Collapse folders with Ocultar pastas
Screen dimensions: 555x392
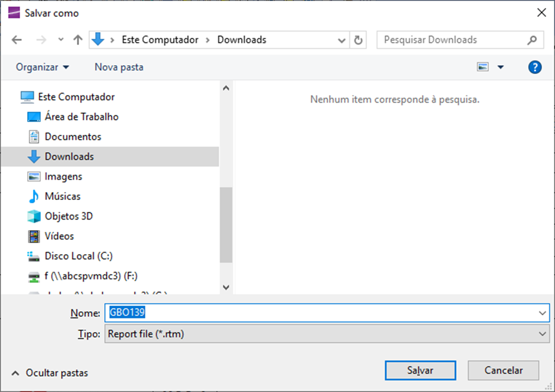[x=50, y=373]
